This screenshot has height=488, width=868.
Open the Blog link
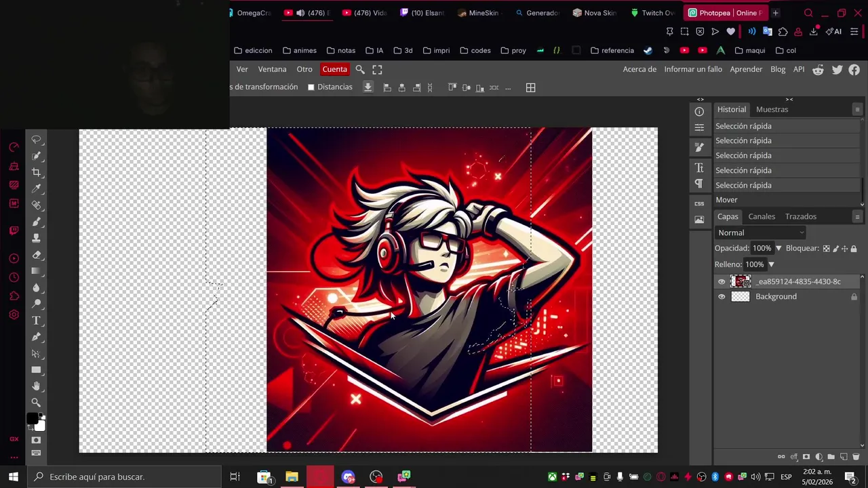[778, 69]
